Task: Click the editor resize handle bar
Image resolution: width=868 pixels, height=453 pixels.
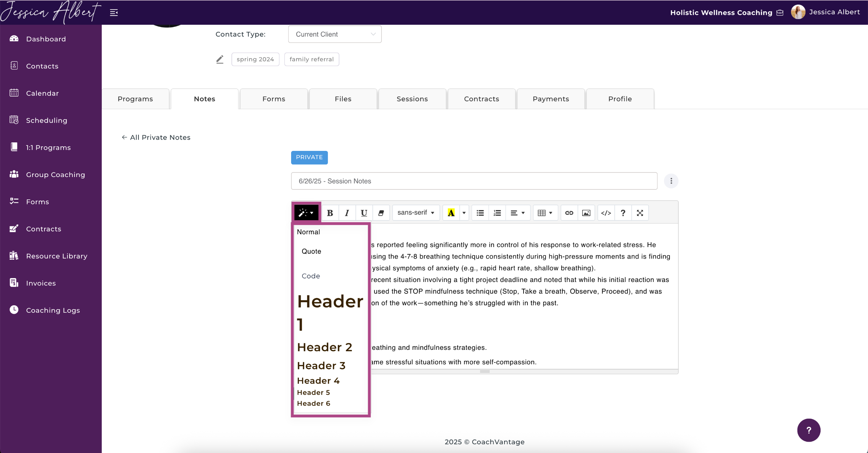Action: pyautogui.click(x=485, y=371)
